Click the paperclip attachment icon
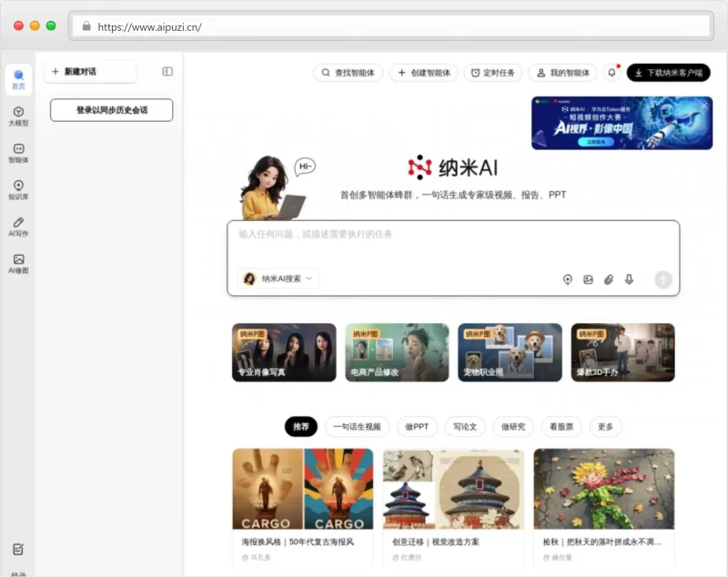Viewport: 728px width, 577px height. click(x=608, y=279)
